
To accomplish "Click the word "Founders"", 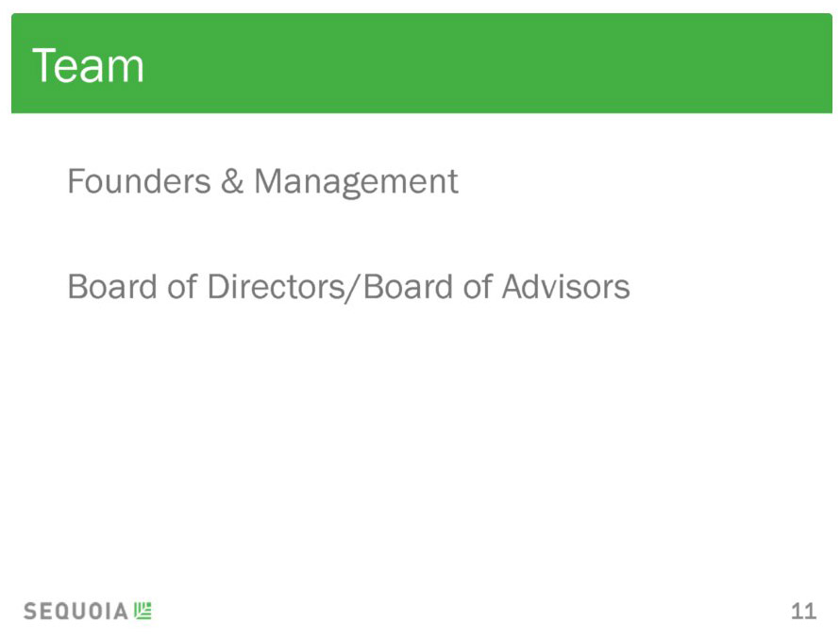I will pyautogui.click(x=140, y=181).
